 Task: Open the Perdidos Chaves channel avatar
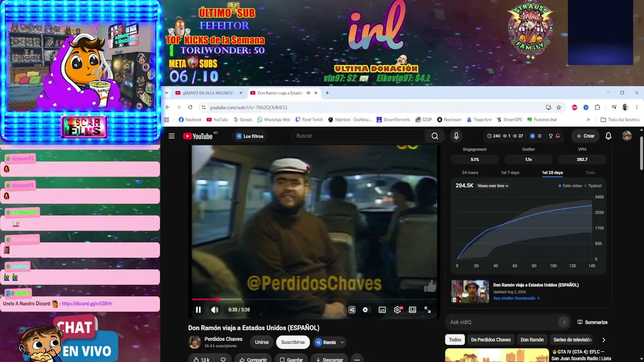(194, 342)
